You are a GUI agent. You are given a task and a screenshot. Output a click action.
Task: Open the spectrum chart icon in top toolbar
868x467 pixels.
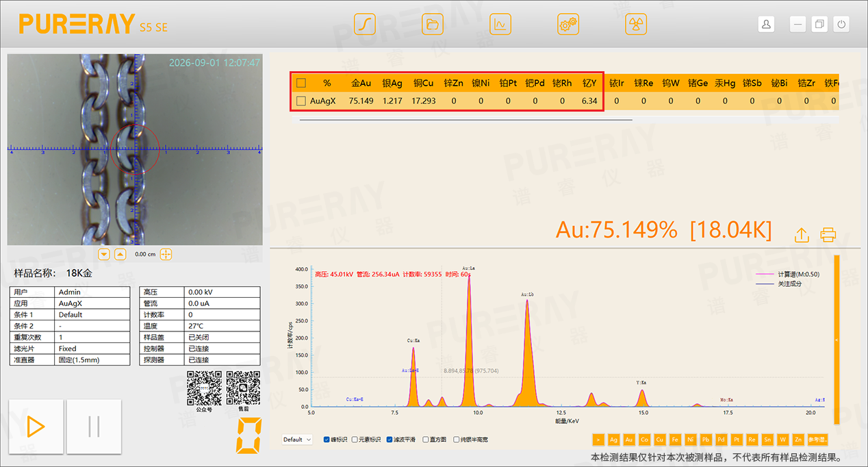click(x=500, y=24)
